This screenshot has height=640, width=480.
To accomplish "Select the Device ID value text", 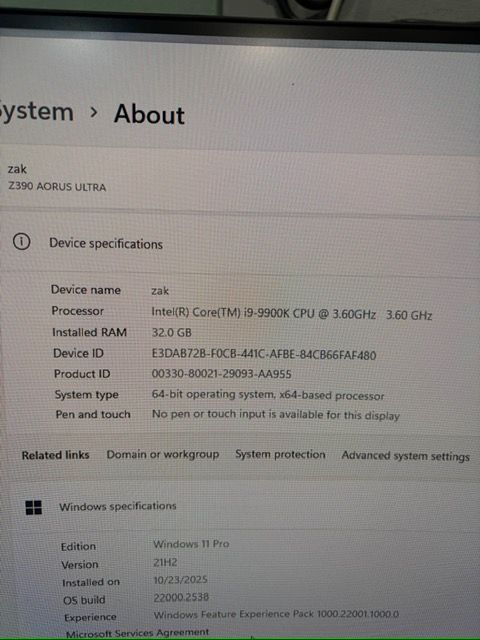I will point(264,354).
